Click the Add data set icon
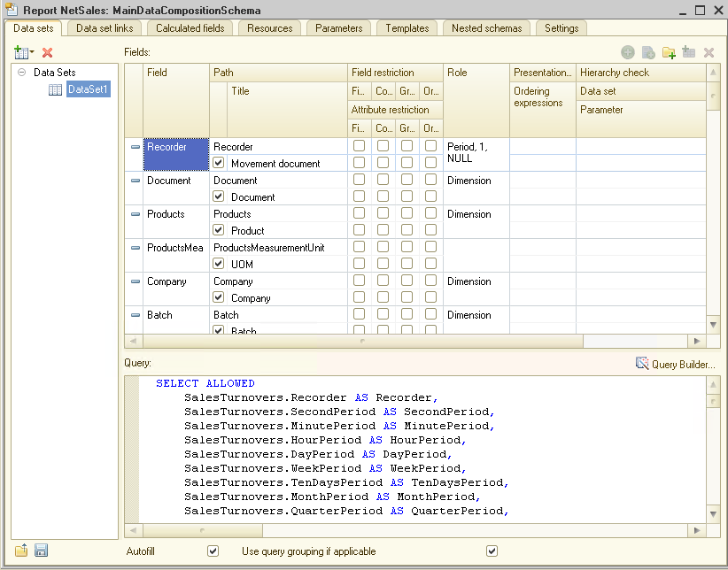Viewport: 728px width, 570px height. 20,53
